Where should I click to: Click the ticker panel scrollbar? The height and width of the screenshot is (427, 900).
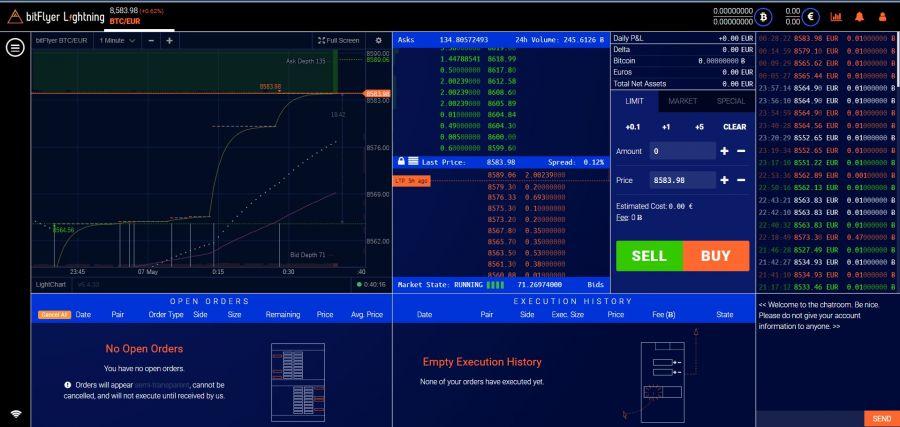point(897,57)
